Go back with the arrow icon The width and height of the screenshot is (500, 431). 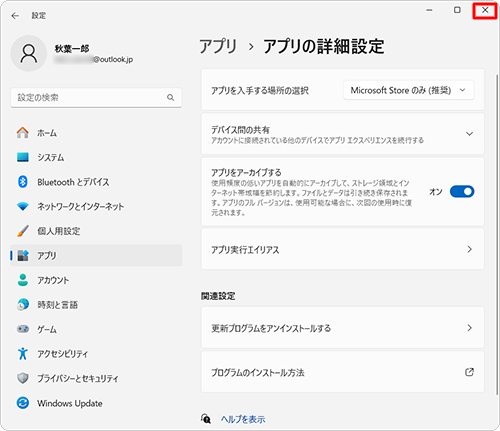15,16
